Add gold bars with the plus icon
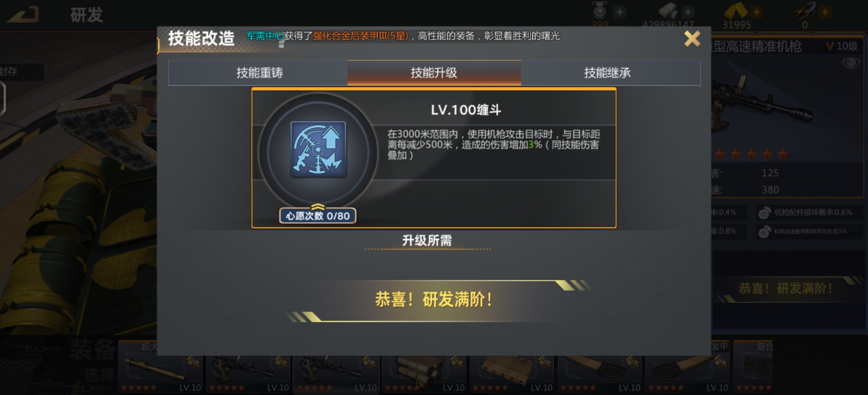 tap(756, 12)
